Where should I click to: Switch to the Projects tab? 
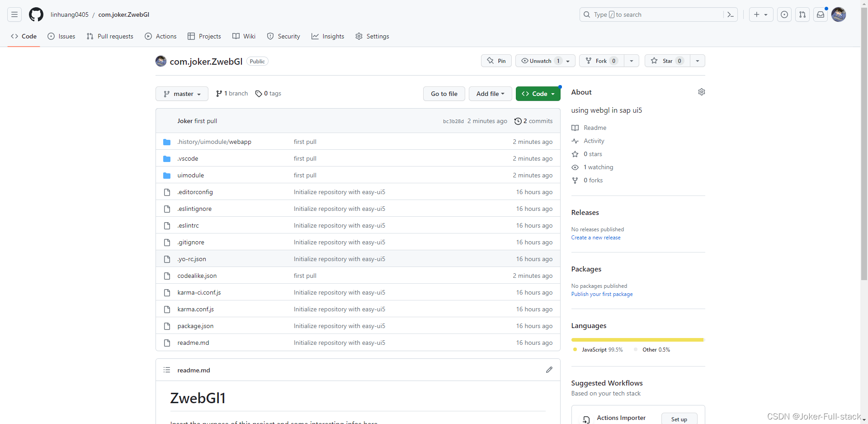click(204, 36)
